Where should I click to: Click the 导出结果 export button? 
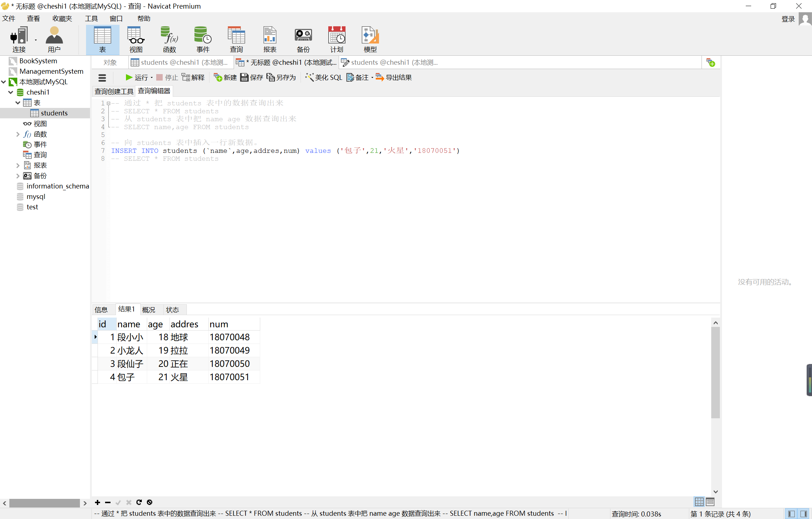[x=394, y=77]
